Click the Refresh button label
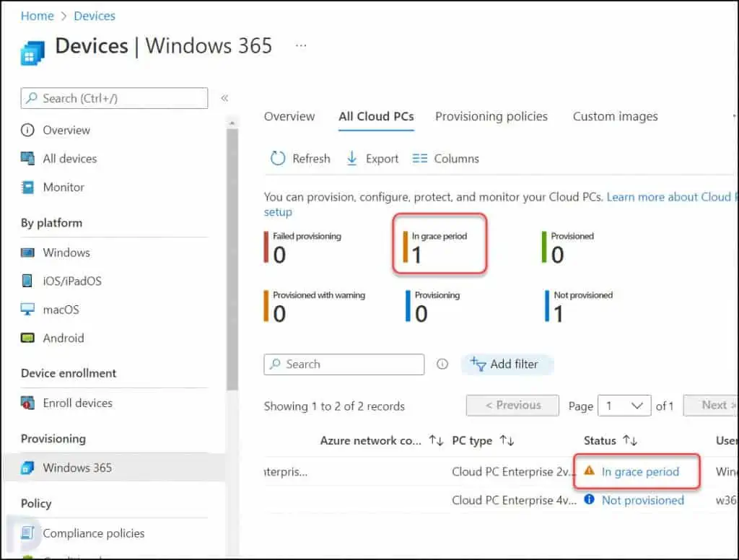The image size is (739, 560). [311, 159]
